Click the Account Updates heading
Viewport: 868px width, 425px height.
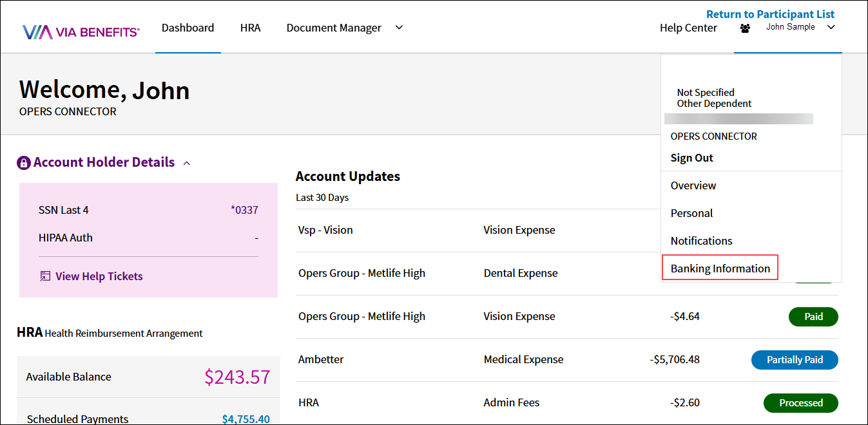point(348,176)
